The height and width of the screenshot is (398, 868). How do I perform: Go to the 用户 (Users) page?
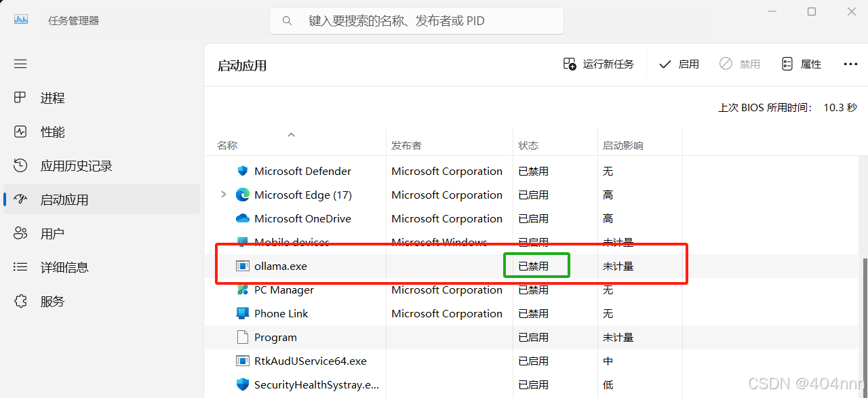[x=102, y=233]
